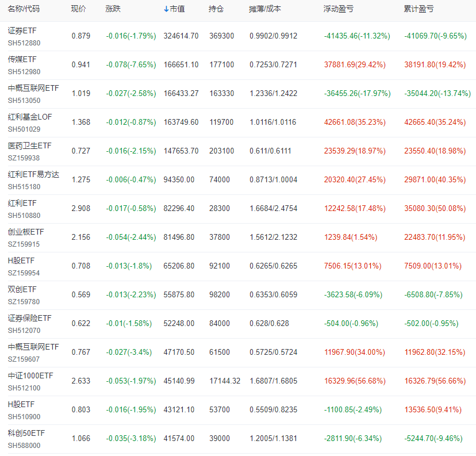This screenshot has height=456, width=476.
Task: Select the 科创50ETF SH588000 row
Action: pos(25,433)
